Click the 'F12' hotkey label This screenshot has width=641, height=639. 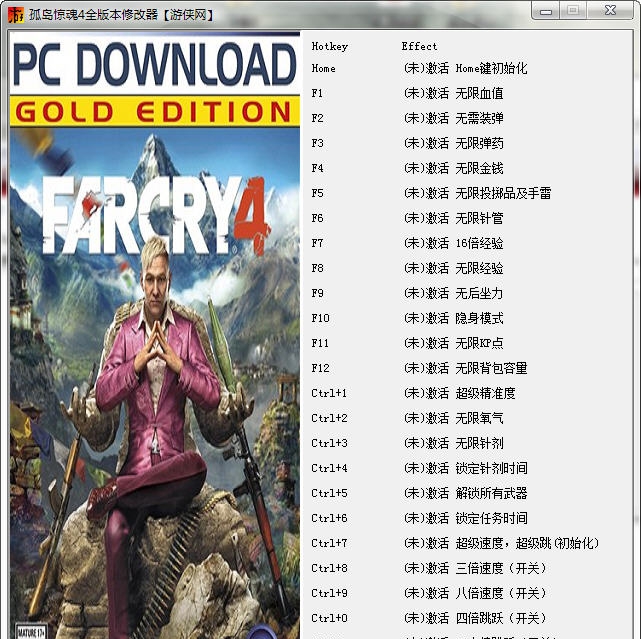click(320, 368)
